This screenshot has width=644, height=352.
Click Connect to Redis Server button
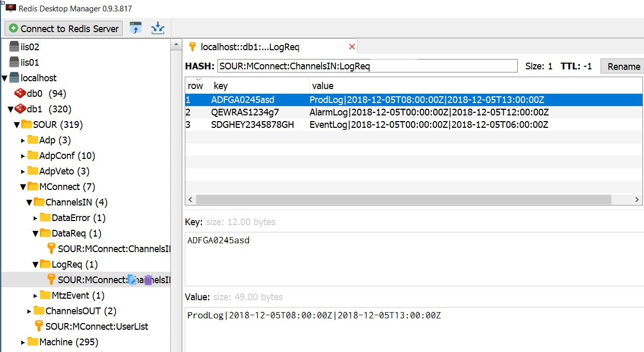pos(64,28)
